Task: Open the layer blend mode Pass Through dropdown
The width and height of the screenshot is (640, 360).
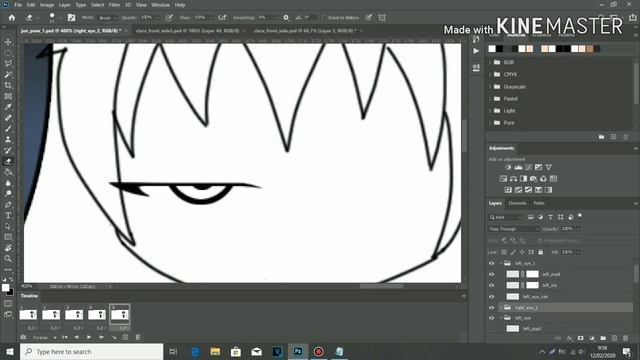Action: [x=513, y=229]
